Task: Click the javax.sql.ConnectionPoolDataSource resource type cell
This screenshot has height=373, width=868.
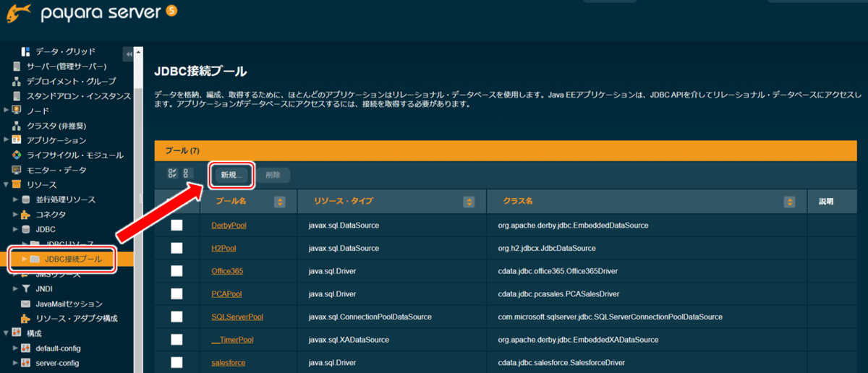Action: (370, 317)
